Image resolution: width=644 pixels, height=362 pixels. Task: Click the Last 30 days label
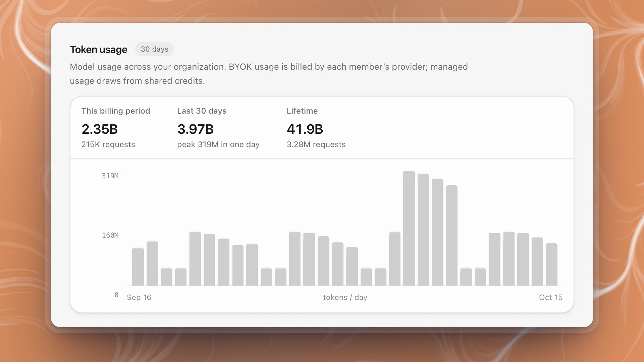tap(202, 111)
